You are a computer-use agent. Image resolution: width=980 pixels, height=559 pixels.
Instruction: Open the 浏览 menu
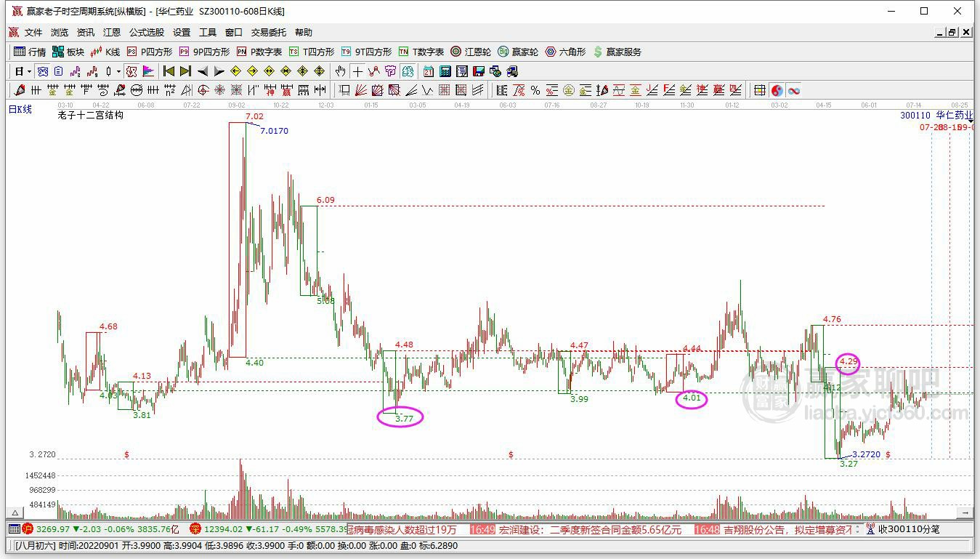pyautogui.click(x=60, y=33)
